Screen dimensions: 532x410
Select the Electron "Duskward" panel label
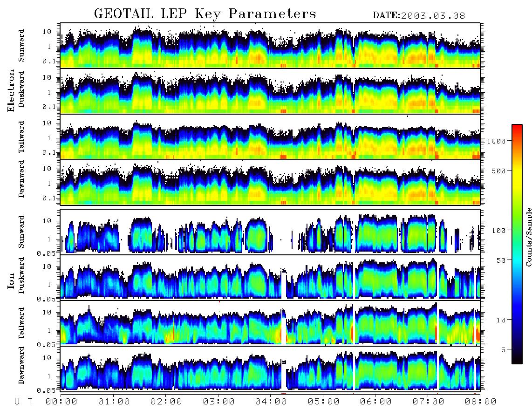pyautogui.click(x=21, y=89)
